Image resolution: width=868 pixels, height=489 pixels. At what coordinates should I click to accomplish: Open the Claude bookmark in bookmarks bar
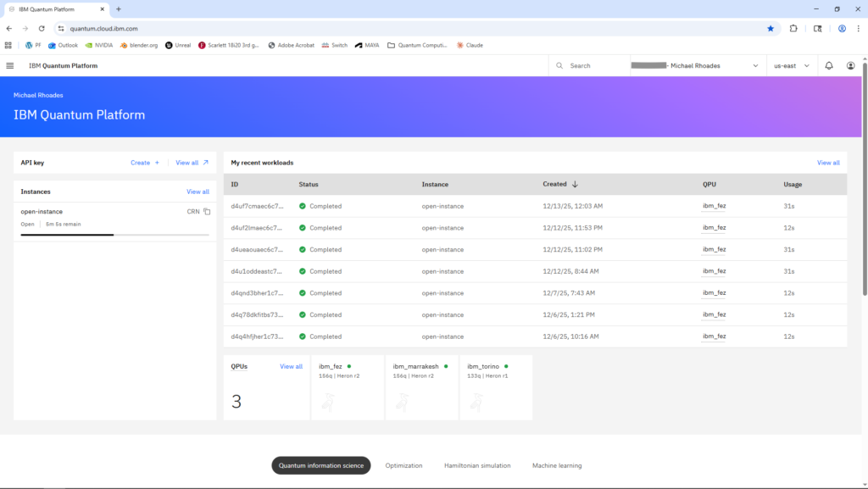(470, 45)
